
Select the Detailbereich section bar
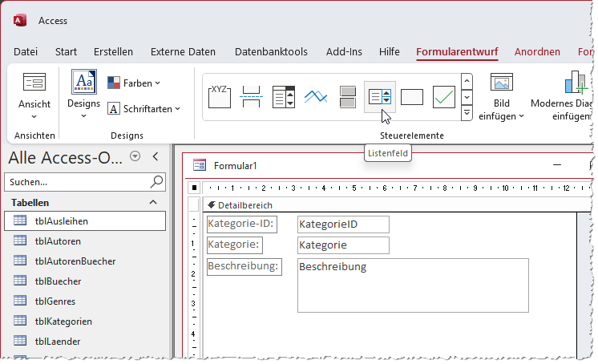coord(397,205)
